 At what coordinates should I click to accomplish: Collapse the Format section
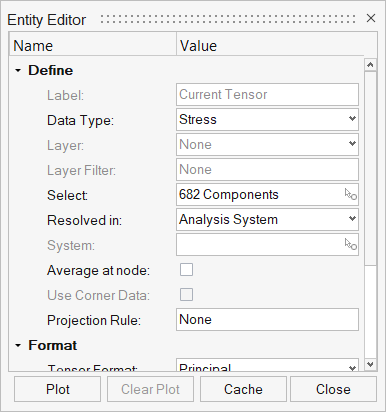pyautogui.click(x=18, y=345)
